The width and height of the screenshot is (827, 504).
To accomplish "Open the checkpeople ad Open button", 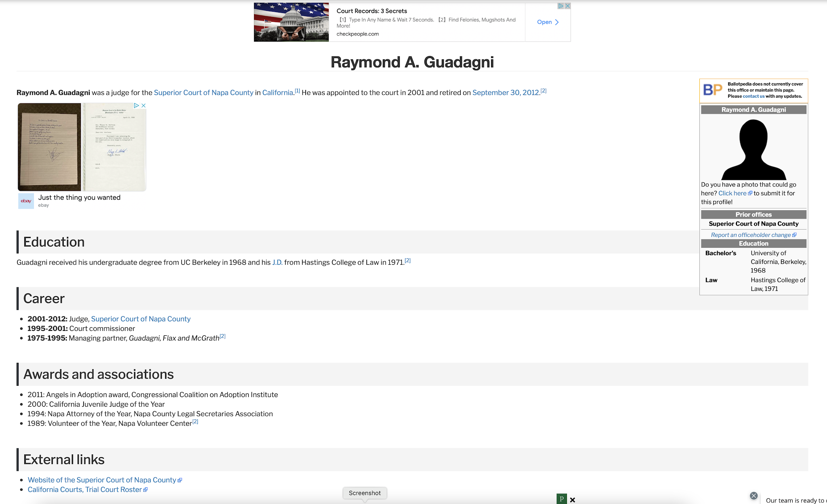I will point(548,22).
